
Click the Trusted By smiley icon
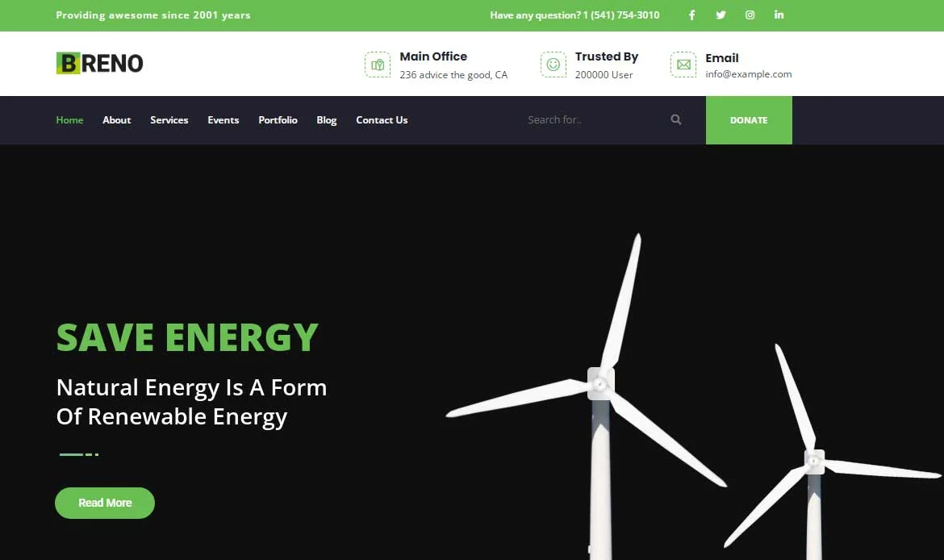tap(553, 65)
